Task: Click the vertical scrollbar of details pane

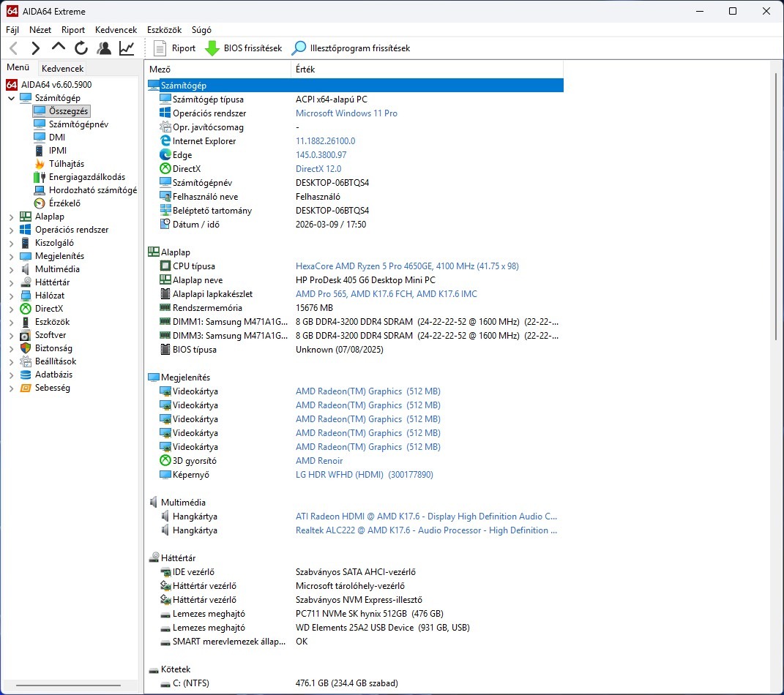Action: tap(776, 206)
